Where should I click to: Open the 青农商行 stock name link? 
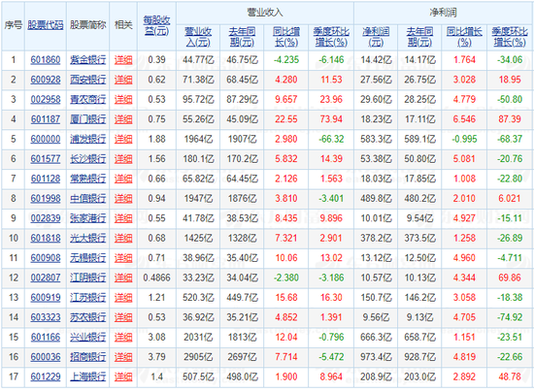tap(87, 99)
